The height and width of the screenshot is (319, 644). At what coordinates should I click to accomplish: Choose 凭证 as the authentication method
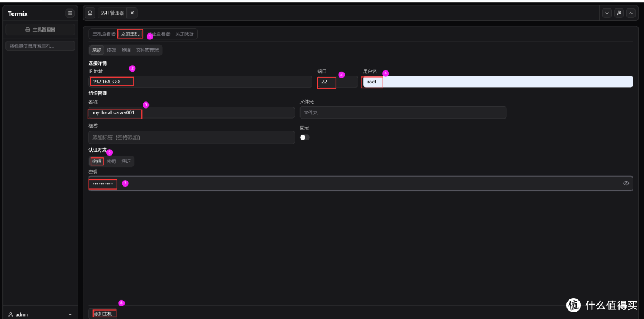click(x=126, y=162)
